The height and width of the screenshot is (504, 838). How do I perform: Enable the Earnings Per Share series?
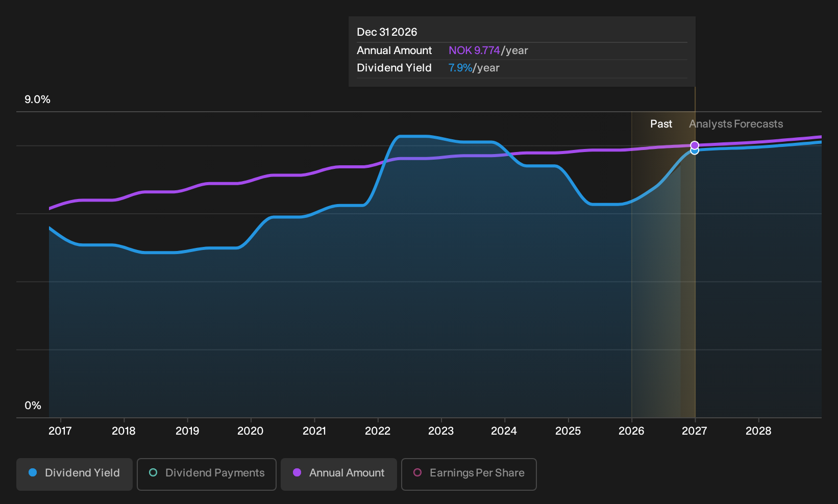click(x=469, y=474)
